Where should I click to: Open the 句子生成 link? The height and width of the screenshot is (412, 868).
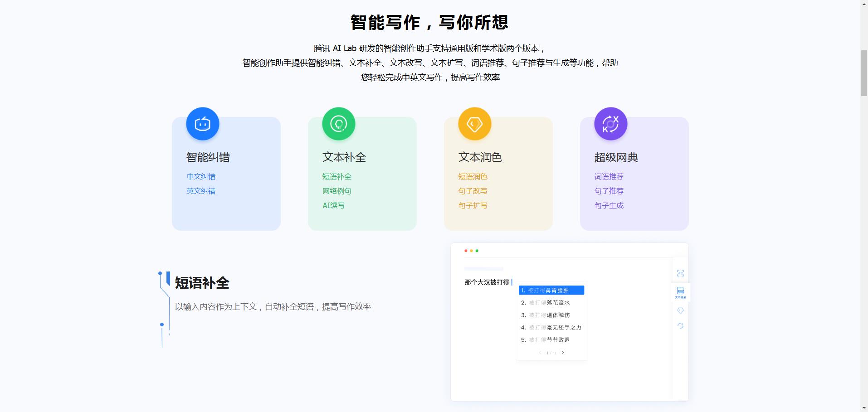[609, 205]
